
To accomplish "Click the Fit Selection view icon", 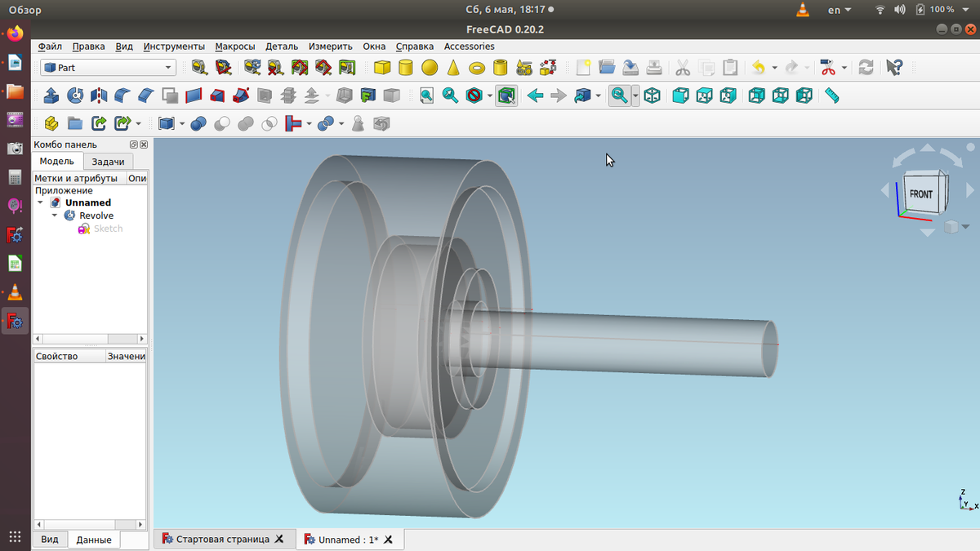I will tap(450, 96).
